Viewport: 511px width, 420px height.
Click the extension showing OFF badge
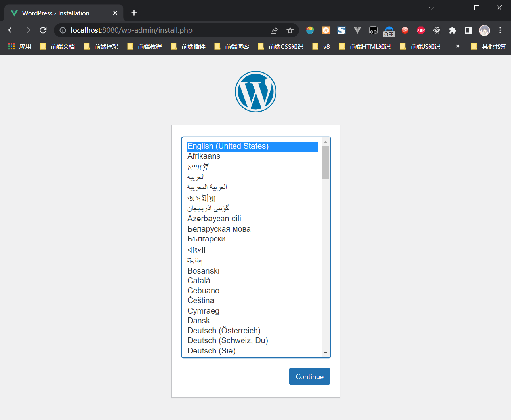click(x=389, y=31)
